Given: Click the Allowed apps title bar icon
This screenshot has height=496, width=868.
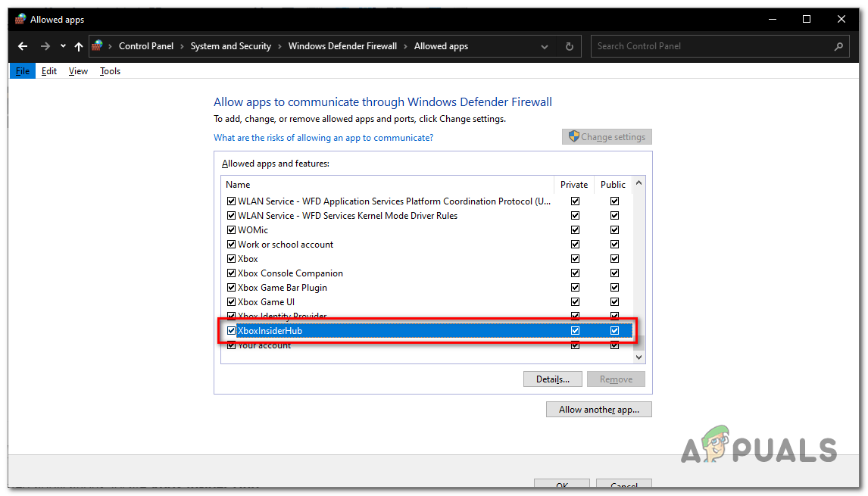Looking at the screenshot, I should (x=20, y=20).
